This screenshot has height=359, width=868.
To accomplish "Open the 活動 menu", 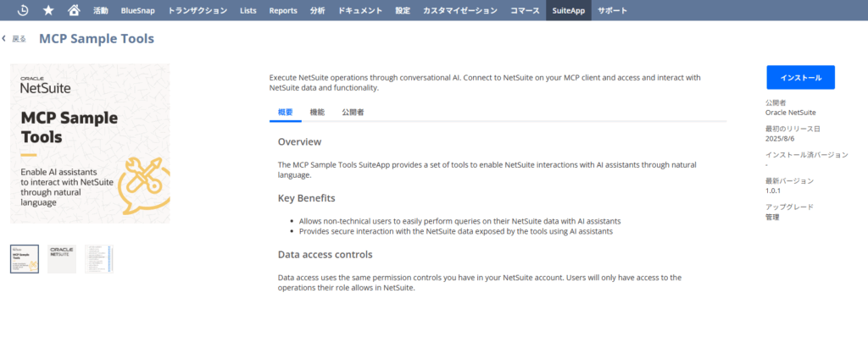I will pyautogui.click(x=101, y=10).
